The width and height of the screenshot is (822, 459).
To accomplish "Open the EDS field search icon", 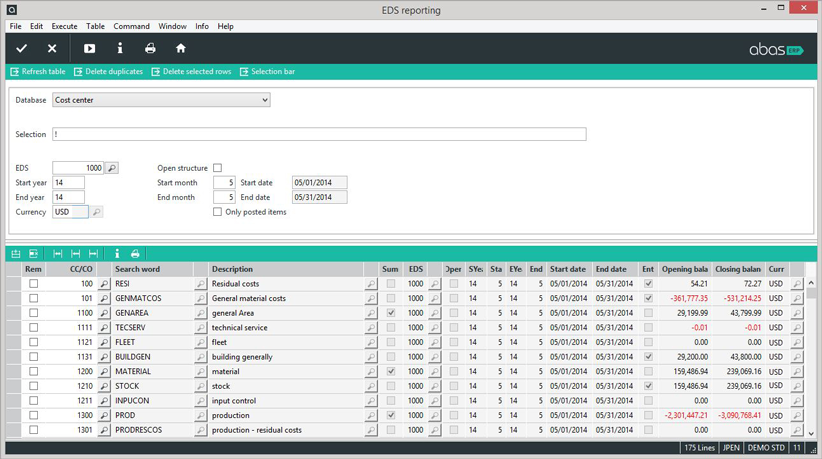I will [x=112, y=168].
